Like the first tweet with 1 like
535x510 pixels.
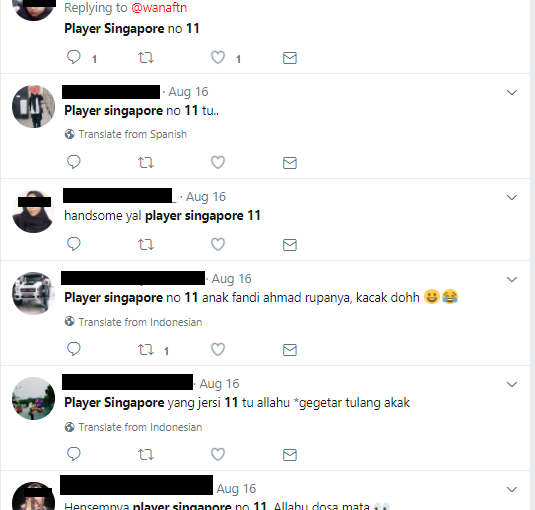[218, 57]
